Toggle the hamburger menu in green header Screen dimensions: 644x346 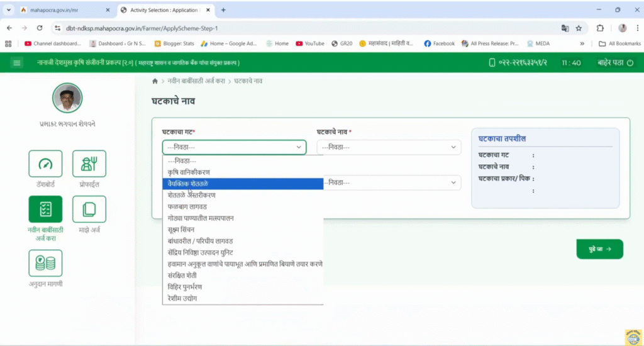pyautogui.click(x=17, y=63)
